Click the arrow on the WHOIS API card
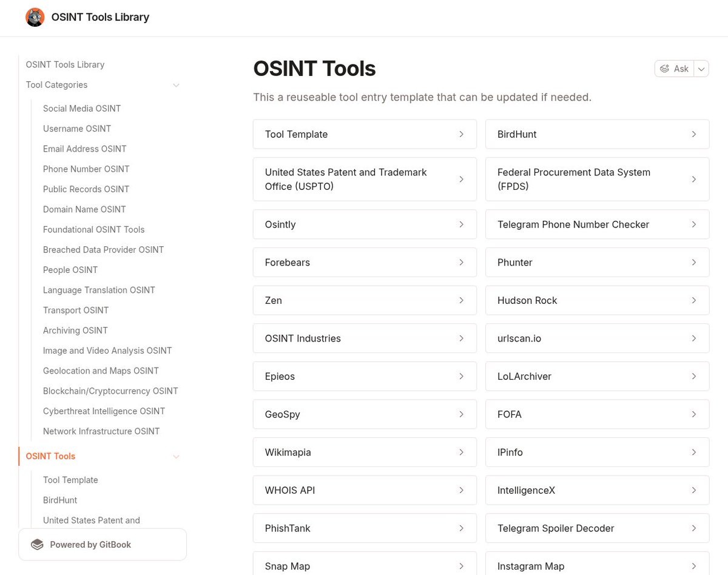This screenshot has height=575, width=728. click(461, 490)
